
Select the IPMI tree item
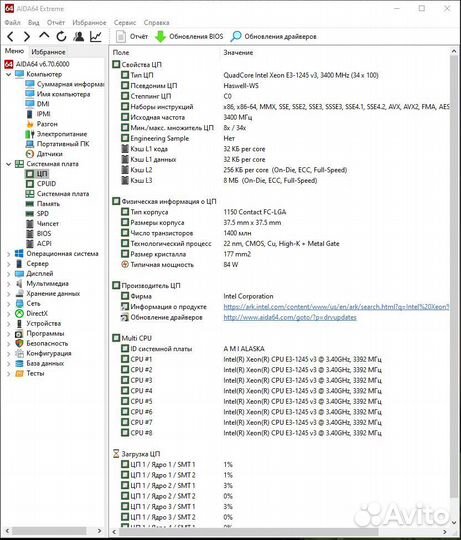[x=38, y=114]
